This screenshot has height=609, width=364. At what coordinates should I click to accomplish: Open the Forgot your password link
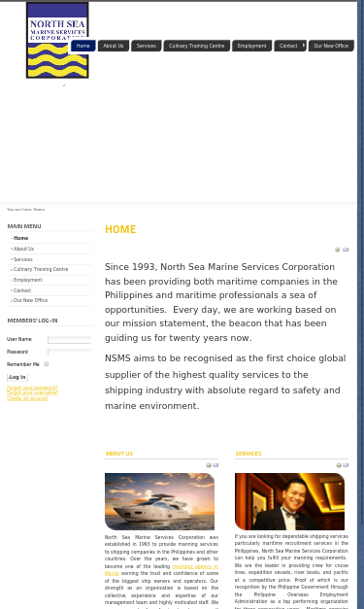coord(32,388)
